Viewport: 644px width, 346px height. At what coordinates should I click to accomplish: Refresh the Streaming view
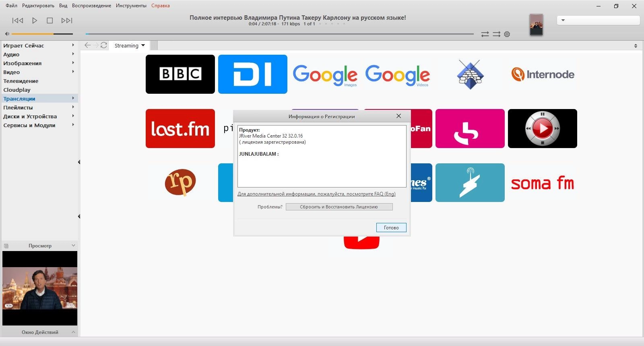coord(104,45)
